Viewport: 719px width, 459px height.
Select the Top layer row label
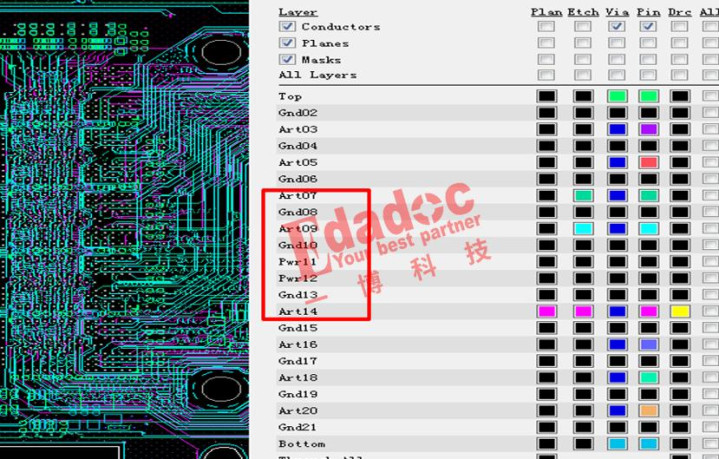coord(290,96)
